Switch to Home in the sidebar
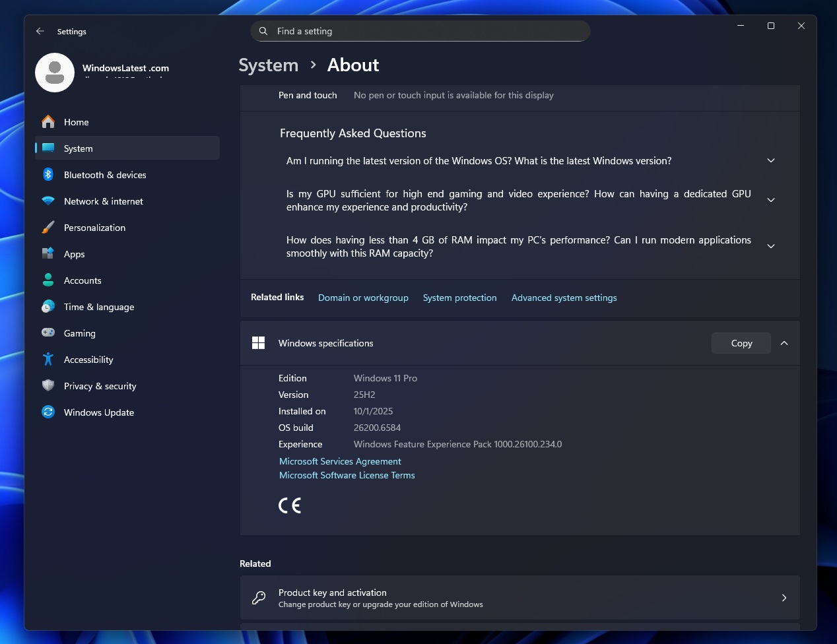Viewport: 837px width, 644px height. pos(76,122)
